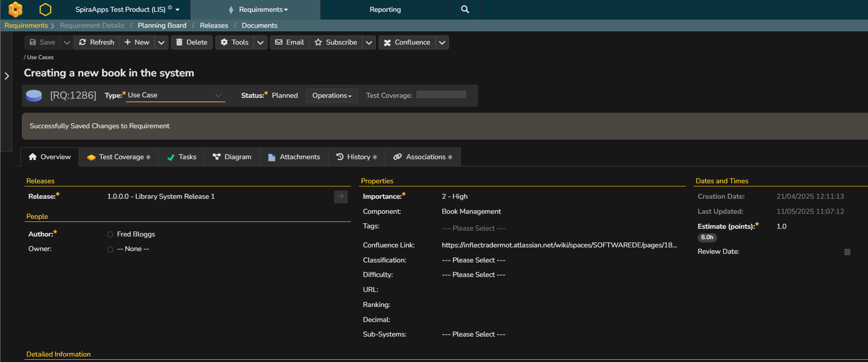Click the hexagon workspace icon

click(x=45, y=9)
